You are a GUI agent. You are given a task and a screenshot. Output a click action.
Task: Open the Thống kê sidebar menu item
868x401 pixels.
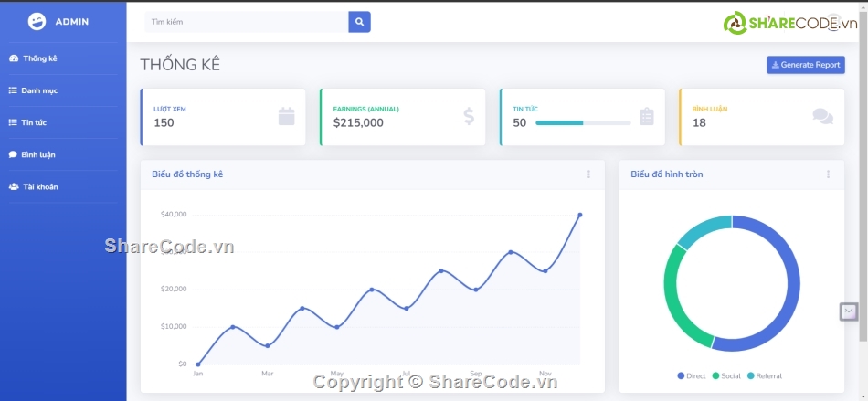(x=63, y=58)
